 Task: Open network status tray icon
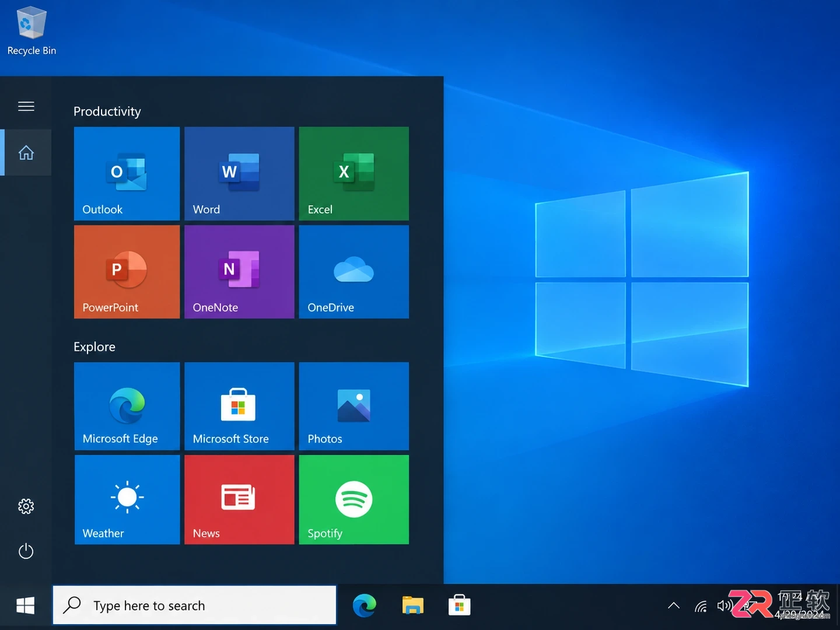701,606
